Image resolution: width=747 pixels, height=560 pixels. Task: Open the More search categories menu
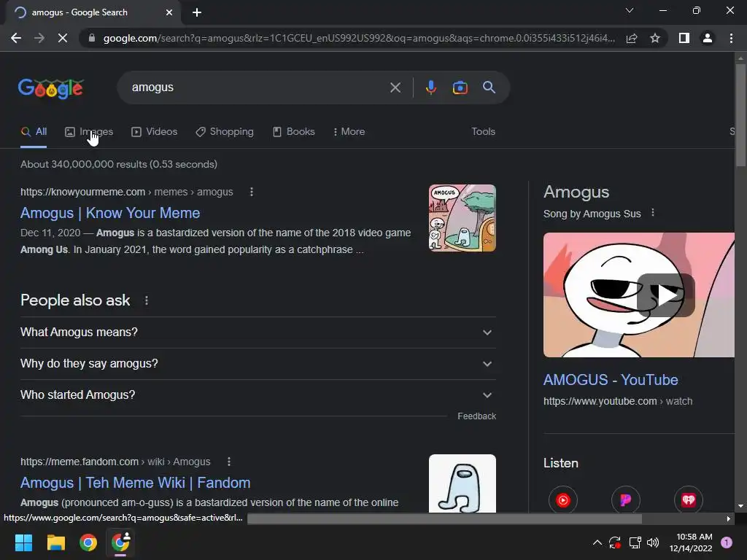[349, 132]
